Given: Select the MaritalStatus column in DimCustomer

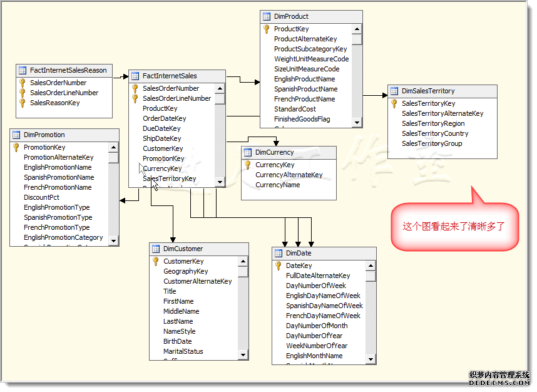Looking at the screenshot, I should coord(183,351).
